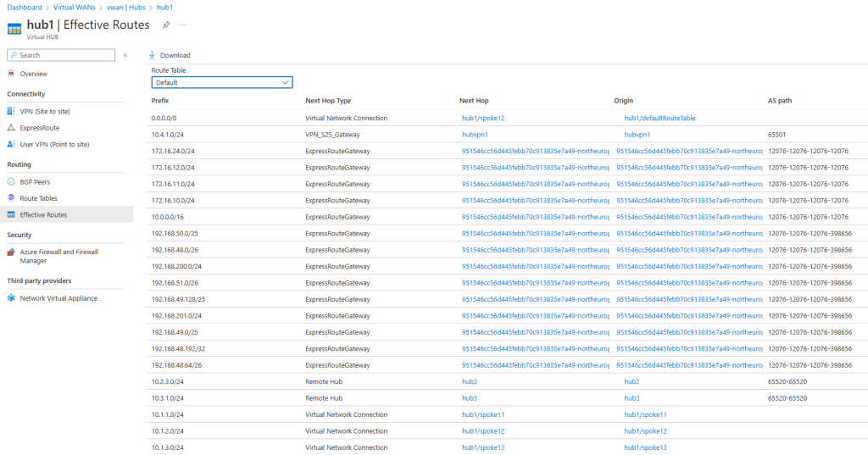Viewport: 868px width, 455px height.
Task: Click the Download arrow icon
Action: 153,55
